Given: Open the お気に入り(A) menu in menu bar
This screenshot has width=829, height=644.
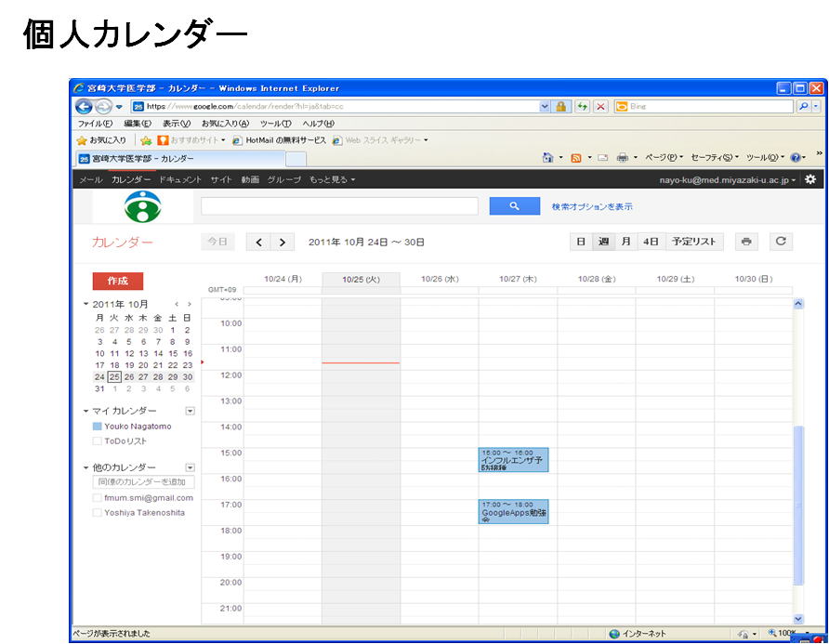Looking at the screenshot, I should click(x=225, y=124).
